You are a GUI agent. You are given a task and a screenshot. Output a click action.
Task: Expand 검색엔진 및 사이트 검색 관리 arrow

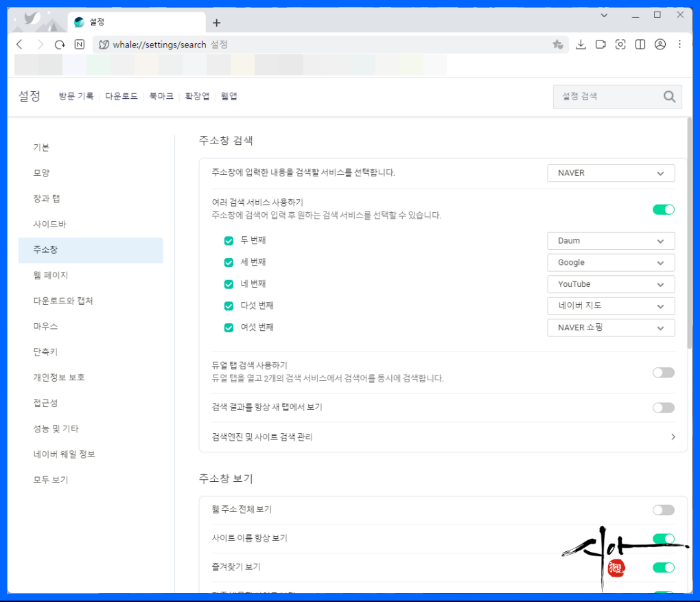pos(673,437)
